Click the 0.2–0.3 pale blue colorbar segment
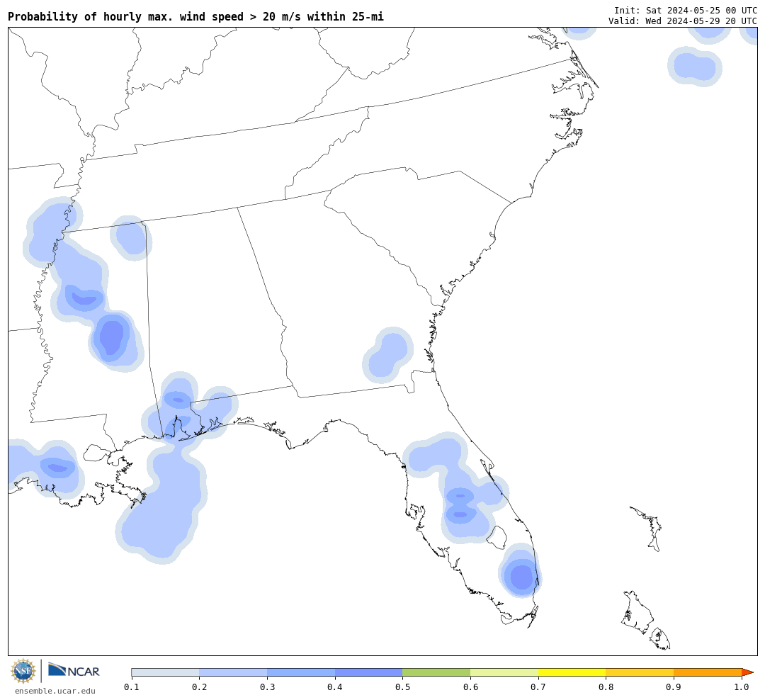Screen dimensions: 765x700 233,672
